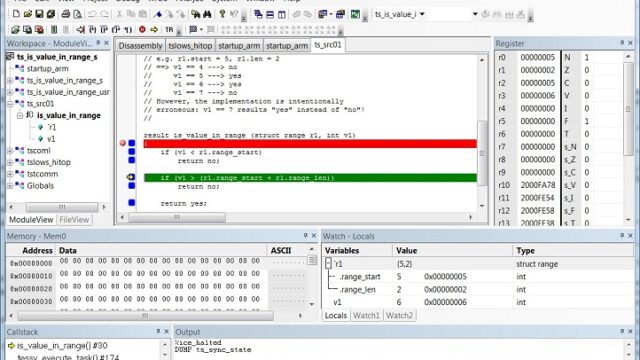640x360 pixels.
Task: Click the cascade windows icon
Action: [x=258, y=14]
